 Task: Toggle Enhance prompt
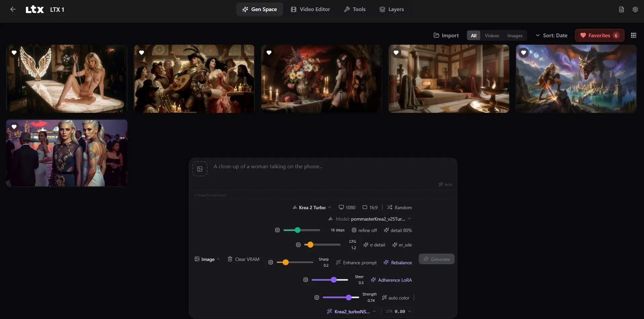click(x=356, y=263)
